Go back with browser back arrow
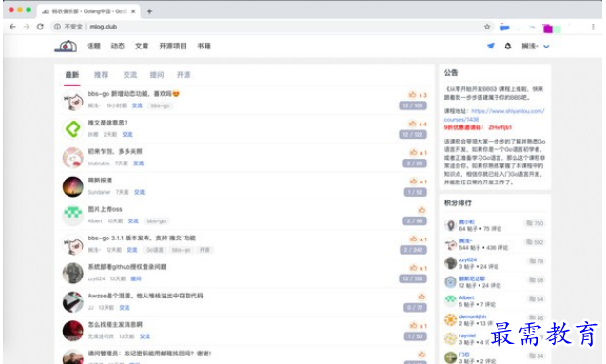606x364 pixels. point(12,27)
